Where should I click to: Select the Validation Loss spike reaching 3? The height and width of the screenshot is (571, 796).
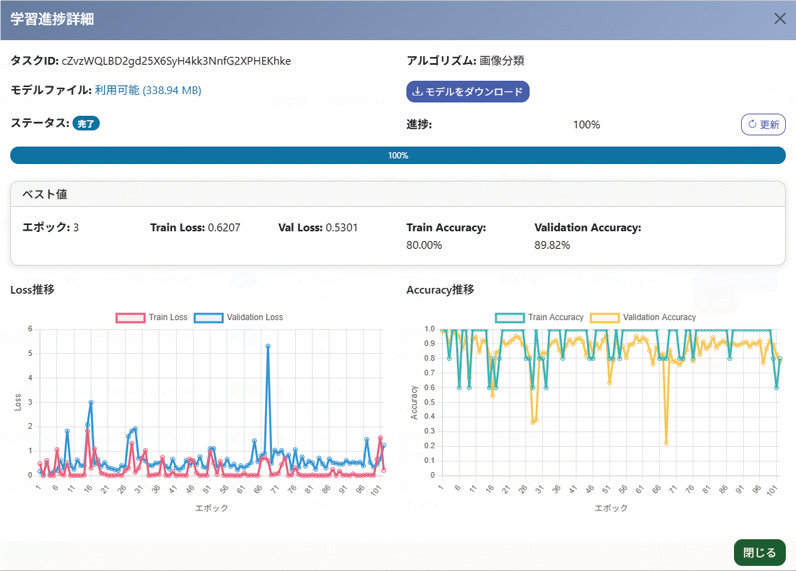point(91,402)
